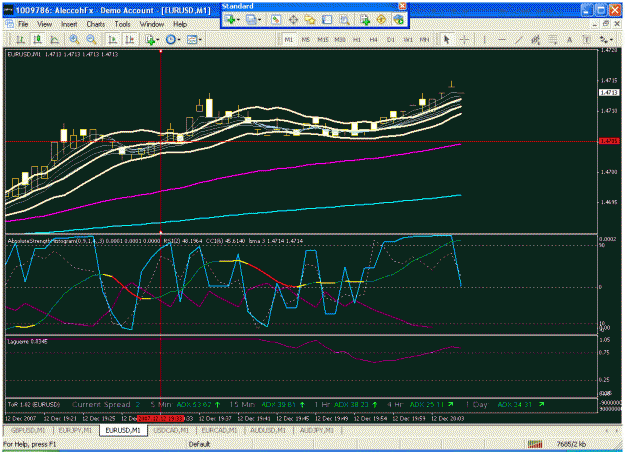Toggle chart shift from right border
Image resolution: width=625 pixels, height=452 pixels.
[130, 39]
